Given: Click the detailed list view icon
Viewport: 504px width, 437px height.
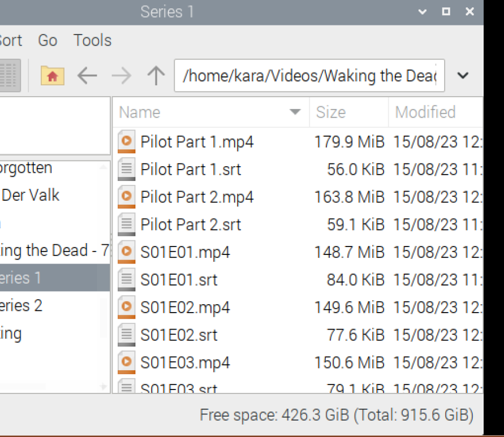Looking at the screenshot, I should [x=10, y=75].
